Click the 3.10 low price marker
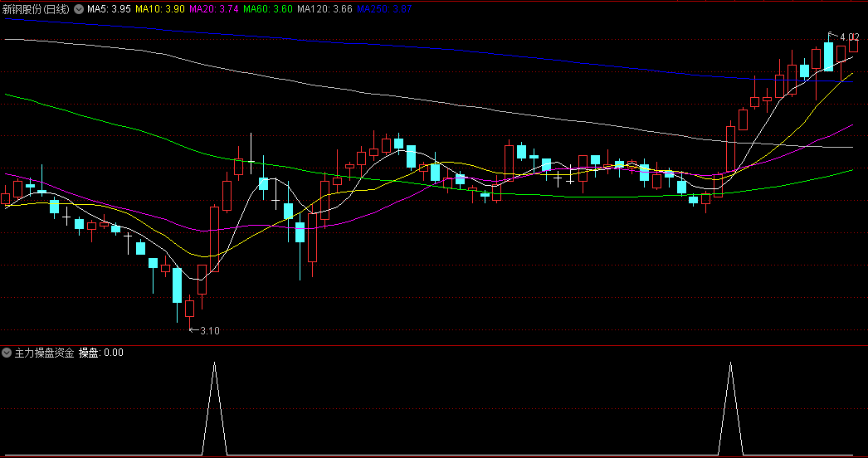 point(209,330)
